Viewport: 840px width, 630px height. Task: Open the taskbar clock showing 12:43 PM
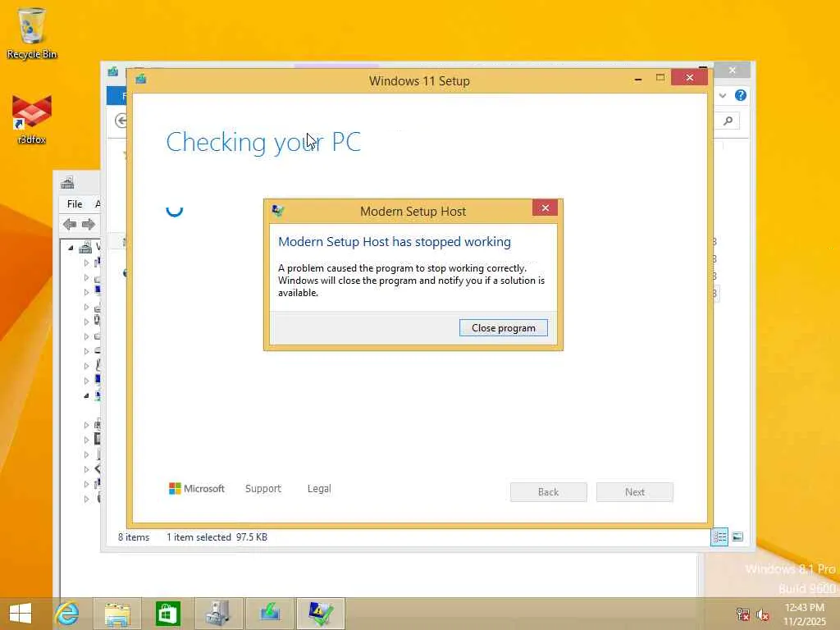coord(804,614)
